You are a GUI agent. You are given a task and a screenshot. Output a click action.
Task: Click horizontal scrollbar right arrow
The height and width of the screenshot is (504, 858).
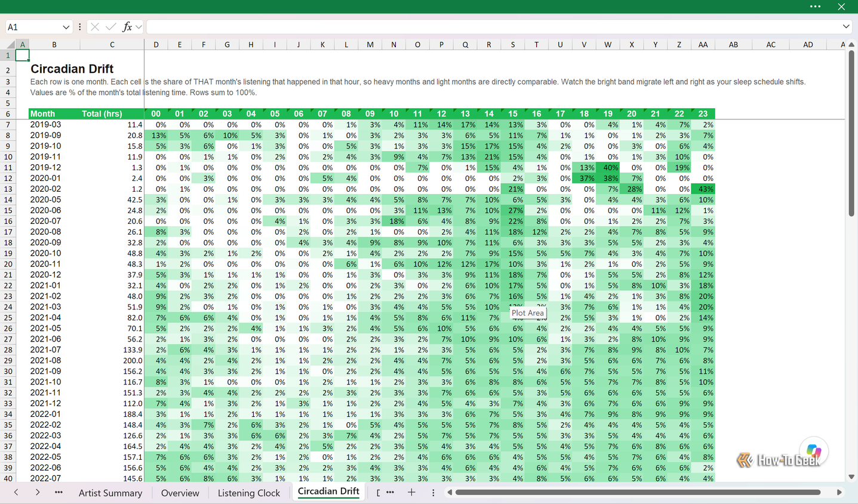[839, 493]
